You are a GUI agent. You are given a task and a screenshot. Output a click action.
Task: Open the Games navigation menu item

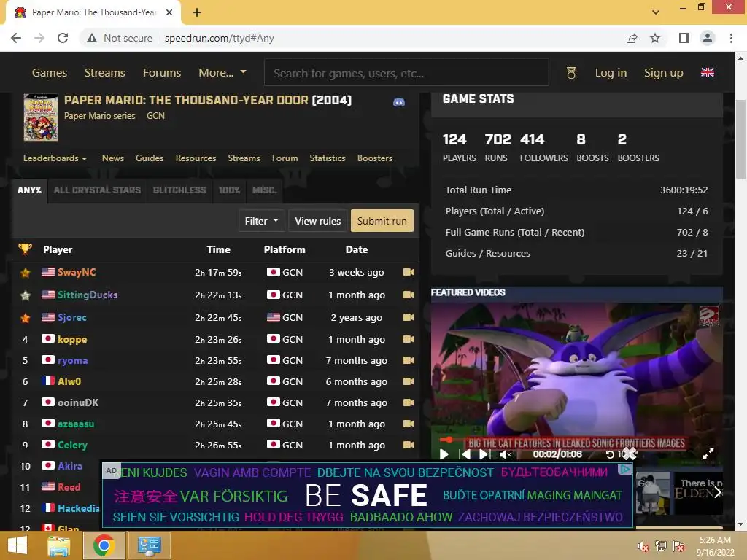(50, 72)
